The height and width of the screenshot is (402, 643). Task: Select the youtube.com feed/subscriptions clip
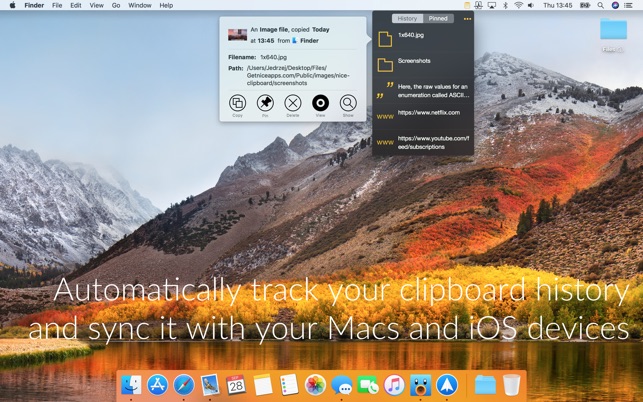point(423,142)
